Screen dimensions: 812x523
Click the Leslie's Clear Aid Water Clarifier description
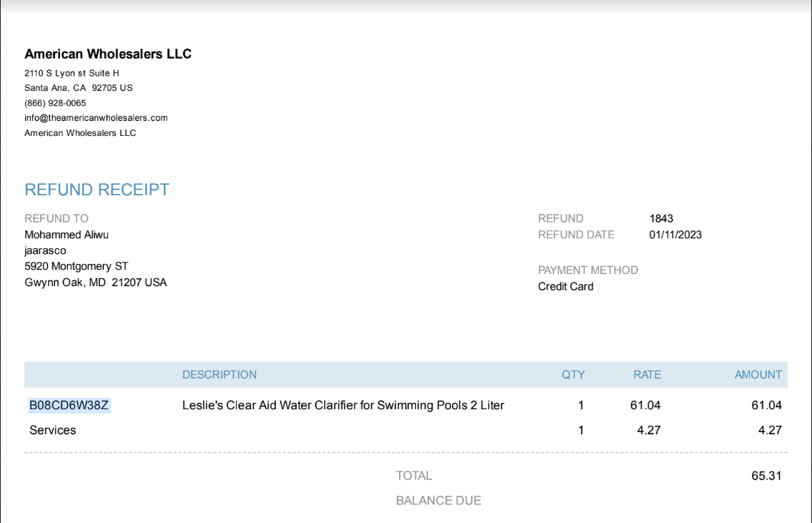click(343, 406)
